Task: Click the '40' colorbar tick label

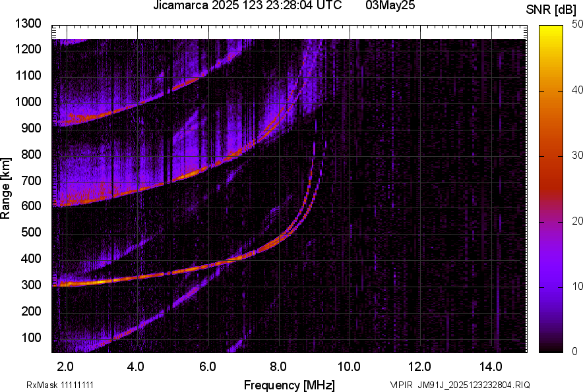Action: pyautogui.click(x=577, y=90)
